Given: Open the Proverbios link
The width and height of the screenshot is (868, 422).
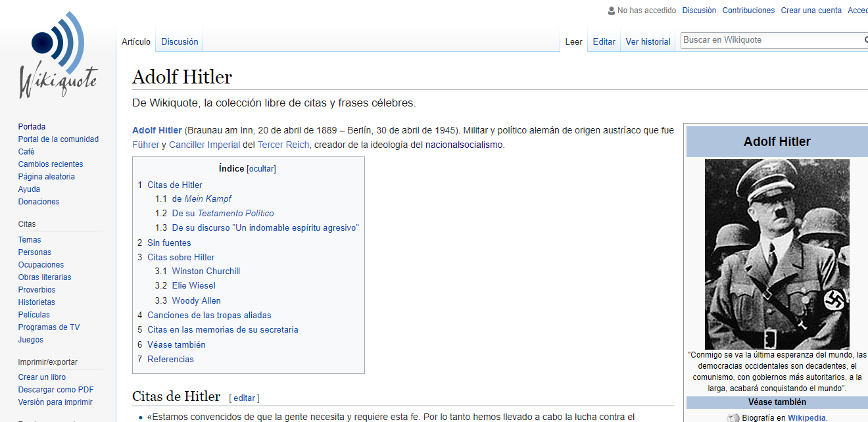Looking at the screenshot, I should (37, 290).
